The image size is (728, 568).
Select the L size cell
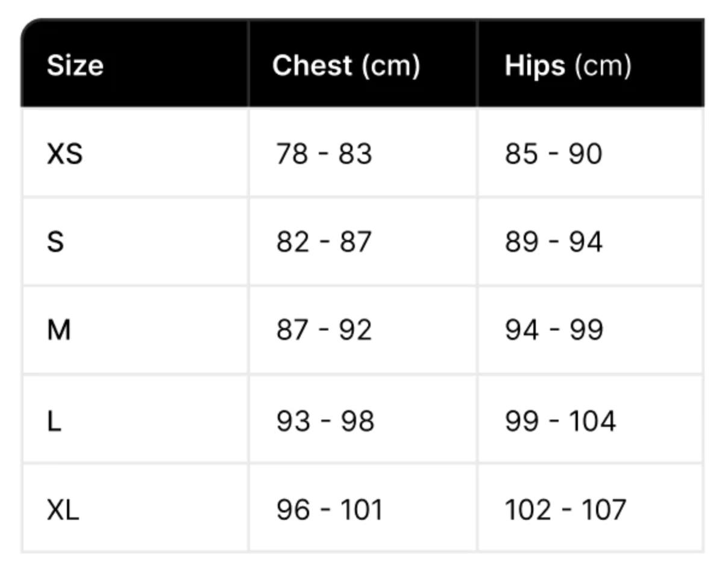point(135,419)
